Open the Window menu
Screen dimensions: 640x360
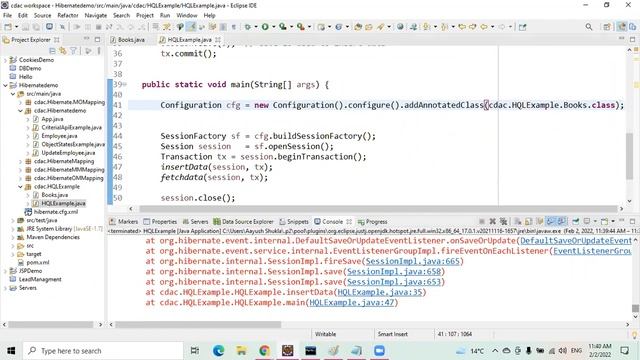tap(187, 15)
